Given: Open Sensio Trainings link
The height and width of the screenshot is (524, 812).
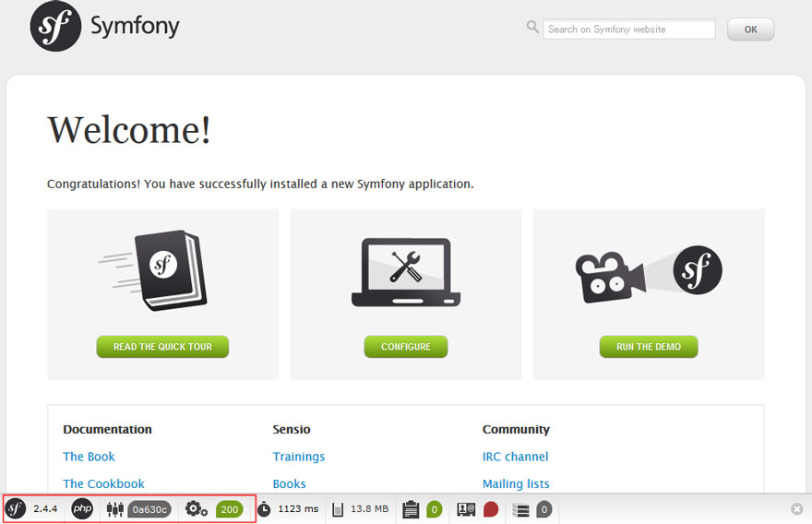Looking at the screenshot, I should (299, 456).
